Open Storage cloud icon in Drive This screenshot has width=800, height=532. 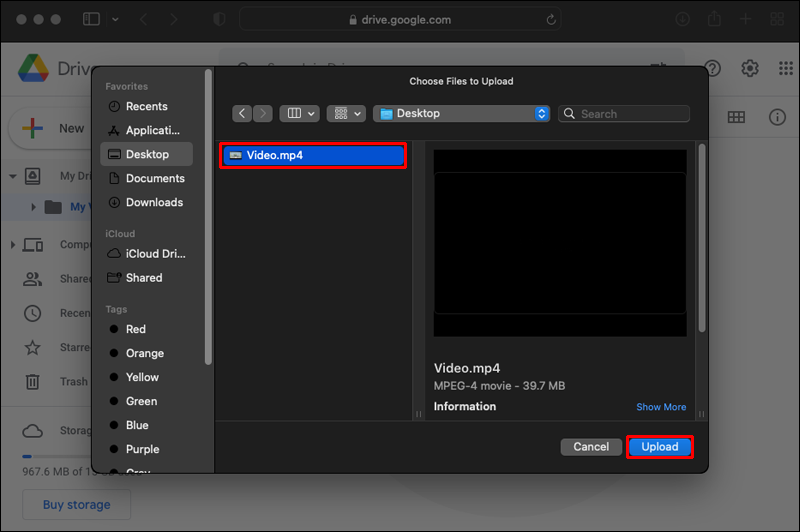(33, 431)
